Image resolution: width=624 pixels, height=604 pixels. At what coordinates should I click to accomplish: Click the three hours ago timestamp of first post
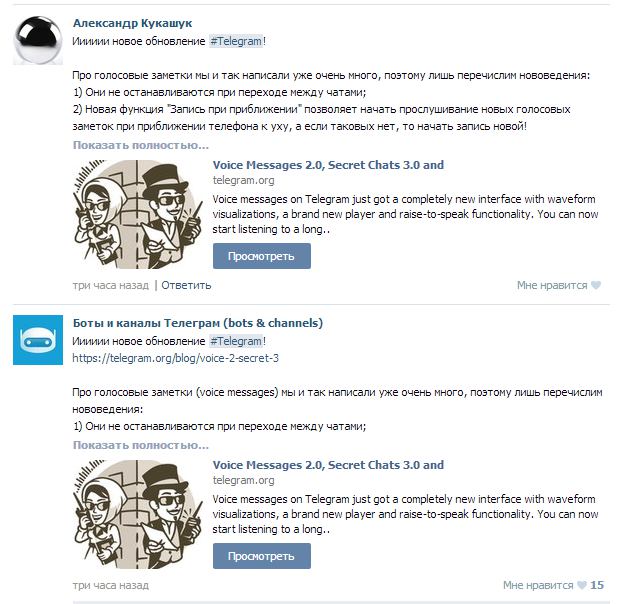(111, 285)
